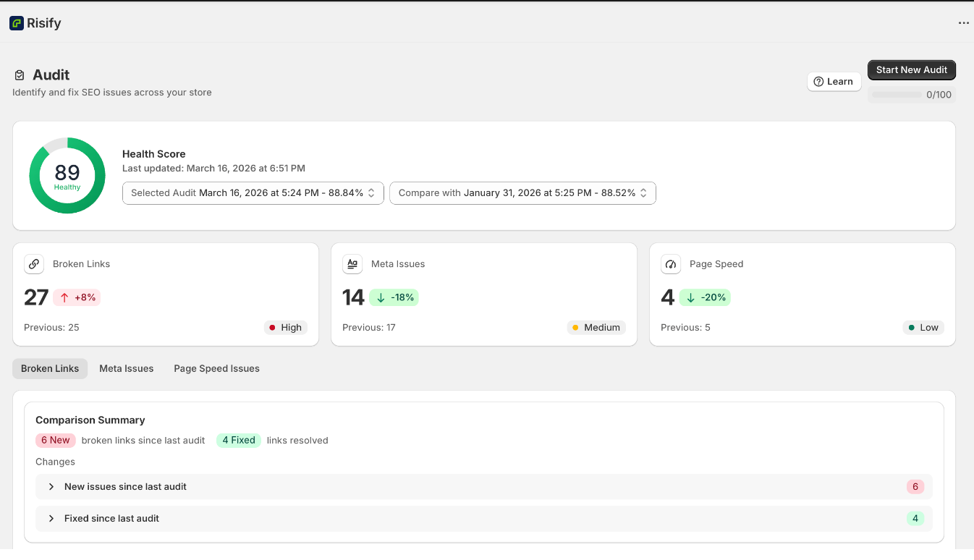Viewport: 974px width, 560px height.
Task: Select the Broken Links tab
Action: pyautogui.click(x=50, y=368)
